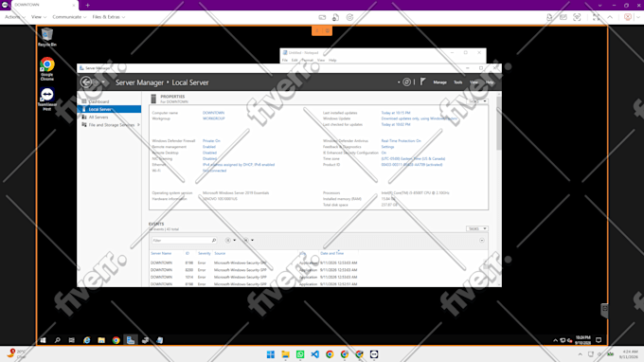
Task: Open the Format menu in Notepad window
Action: (x=307, y=60)
